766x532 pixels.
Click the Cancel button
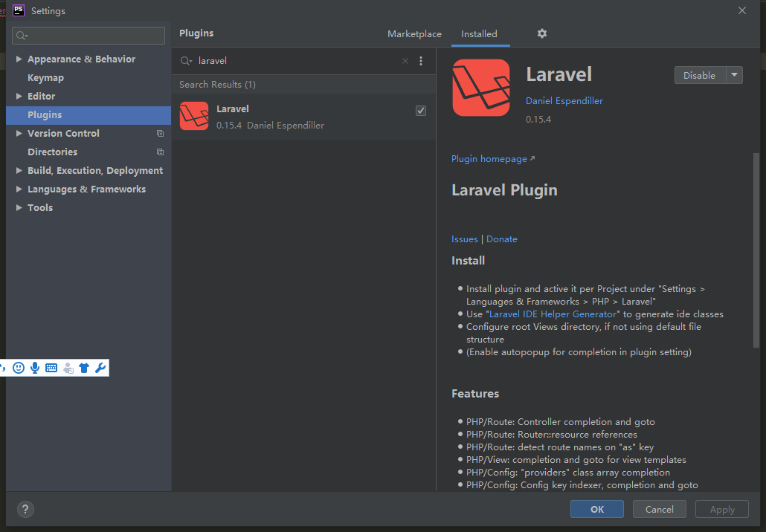click(x=660, y=509)
